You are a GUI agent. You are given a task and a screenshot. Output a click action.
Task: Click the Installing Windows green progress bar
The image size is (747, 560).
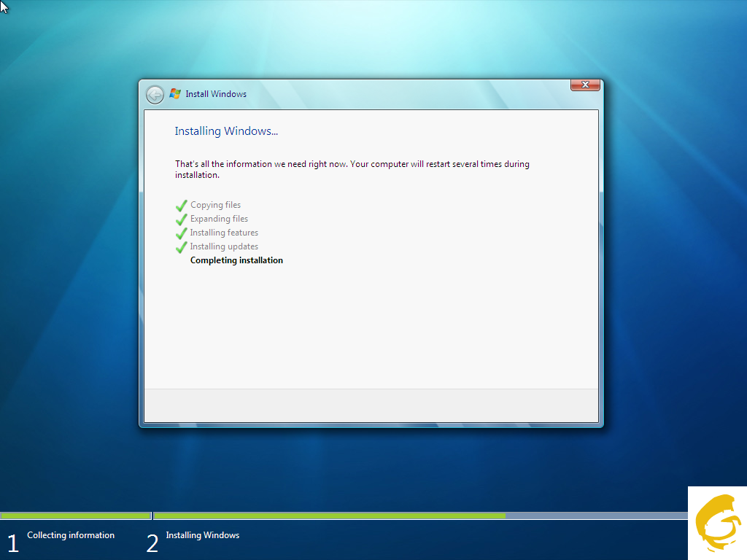point(329,516)
